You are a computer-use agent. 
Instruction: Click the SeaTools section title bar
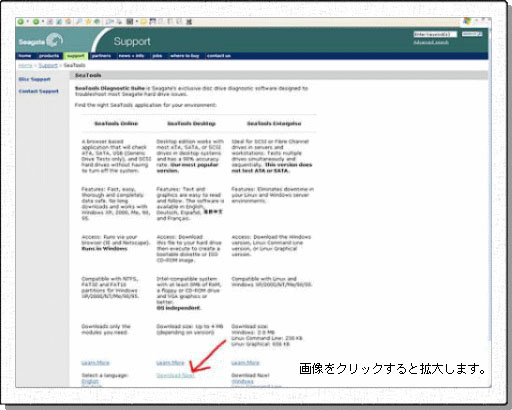tap(279, 75)
